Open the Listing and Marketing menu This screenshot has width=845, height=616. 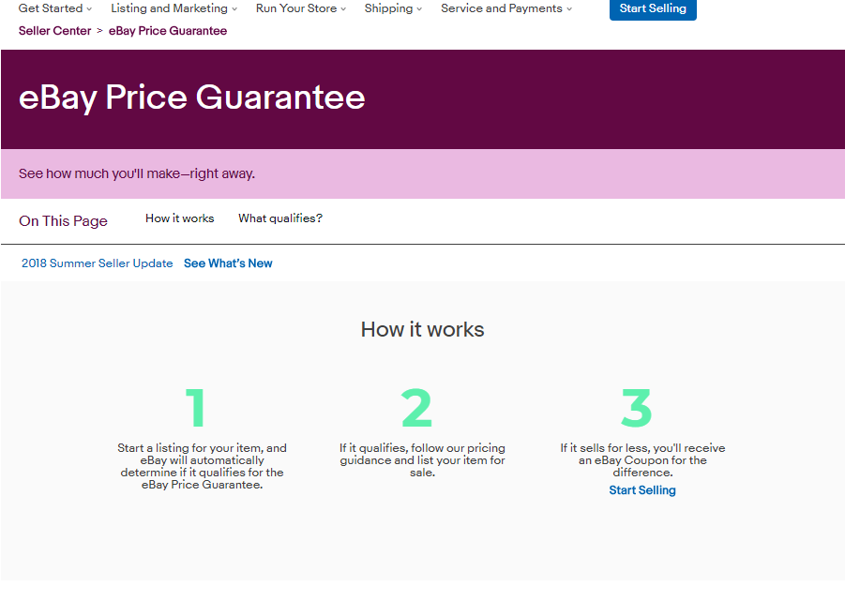174,8
